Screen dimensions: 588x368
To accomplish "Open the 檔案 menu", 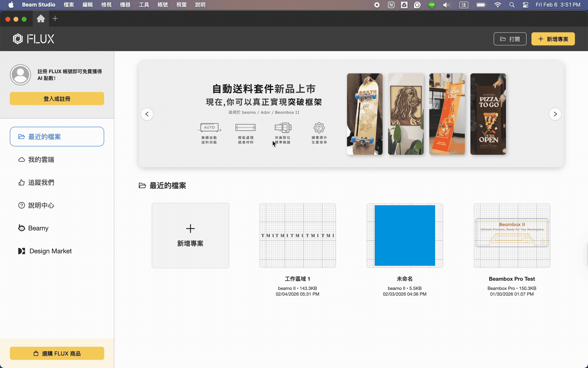I will click(x=69, y=5).
